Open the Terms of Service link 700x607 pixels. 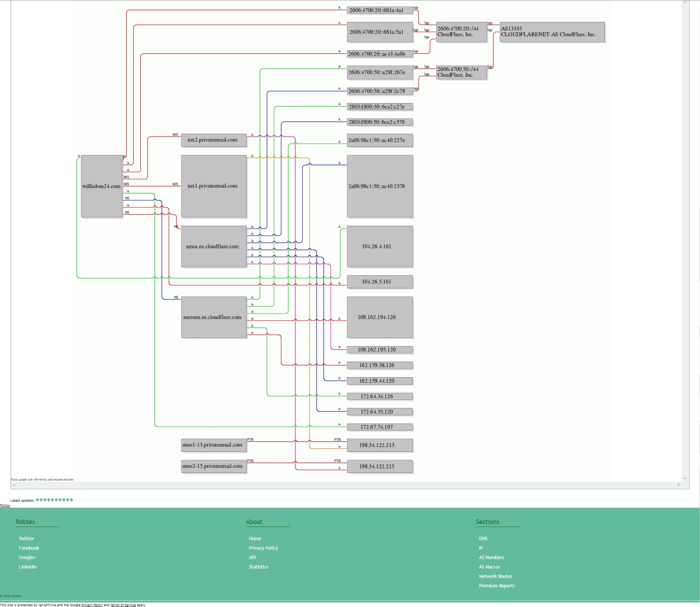[123, 605]
